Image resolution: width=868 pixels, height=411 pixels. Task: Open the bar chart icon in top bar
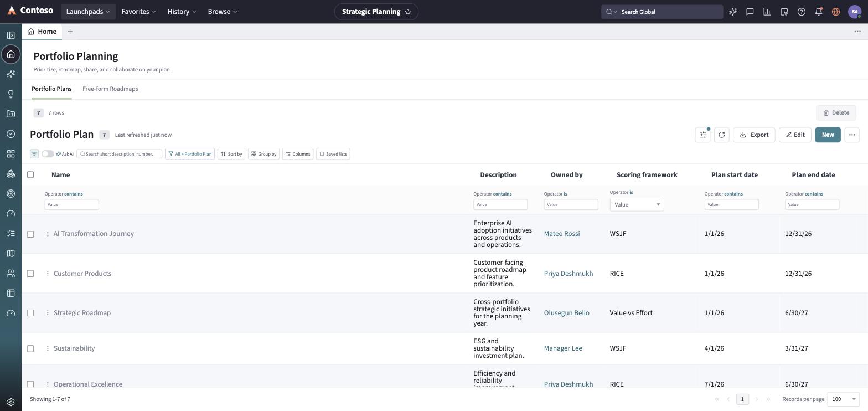[767, 12]
